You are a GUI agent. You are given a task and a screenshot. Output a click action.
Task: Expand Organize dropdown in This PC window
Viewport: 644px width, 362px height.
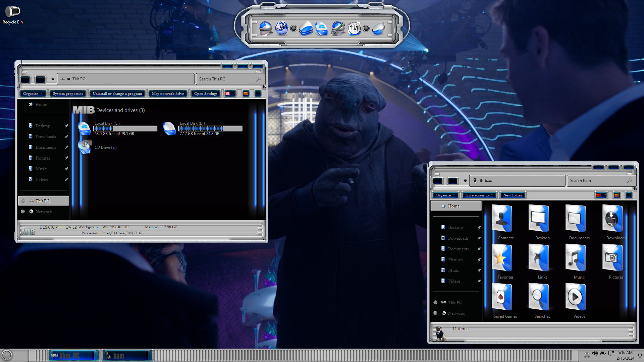33,94
